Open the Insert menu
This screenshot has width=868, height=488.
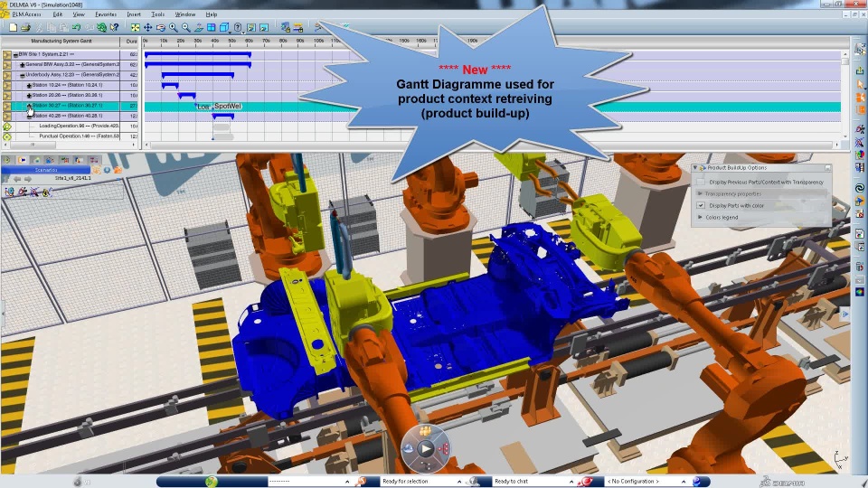[134, 14]
